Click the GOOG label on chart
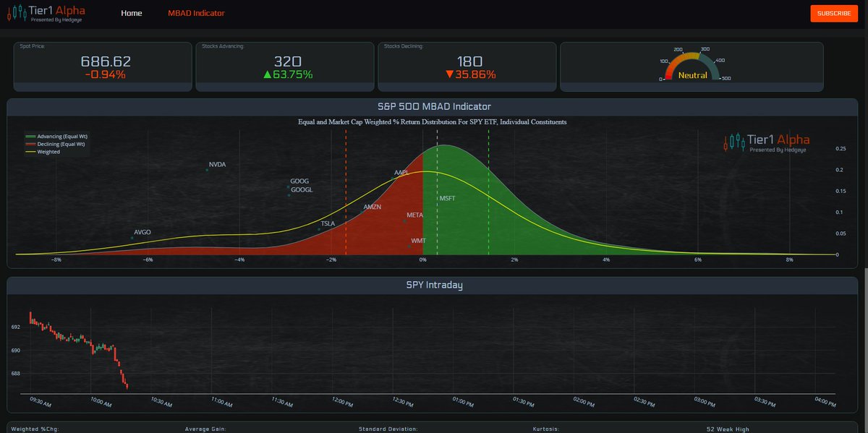Image resolution: width=868 pixels, height=433 pixels. tap(299, 181)
